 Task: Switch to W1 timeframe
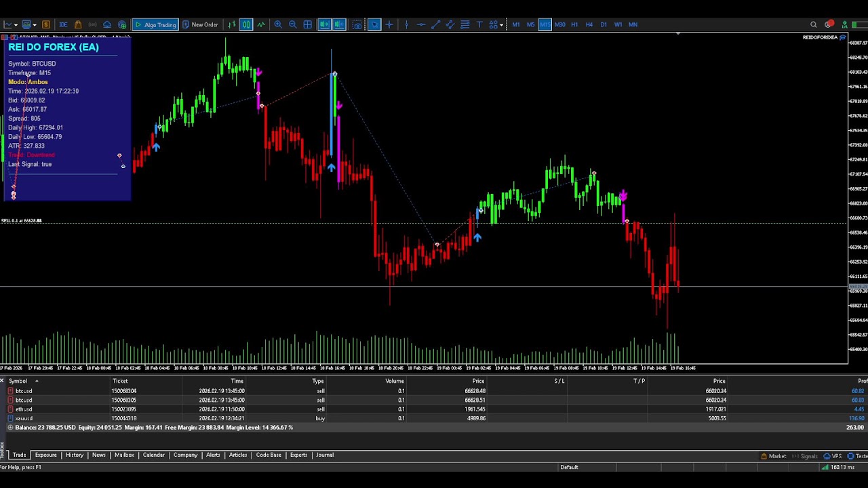(618, 24)
